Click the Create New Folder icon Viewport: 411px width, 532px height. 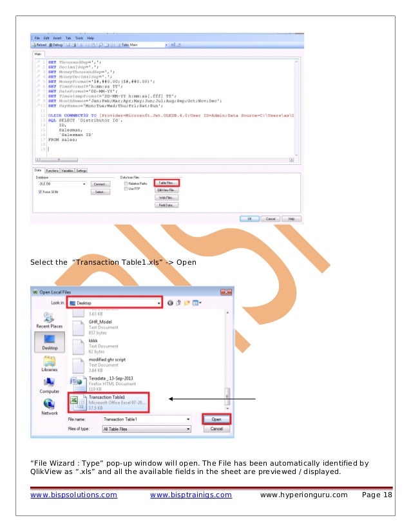(187, 303)
